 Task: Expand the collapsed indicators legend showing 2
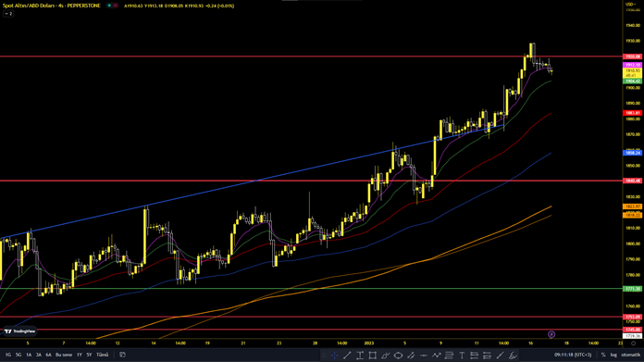click(x=8, y=14)
